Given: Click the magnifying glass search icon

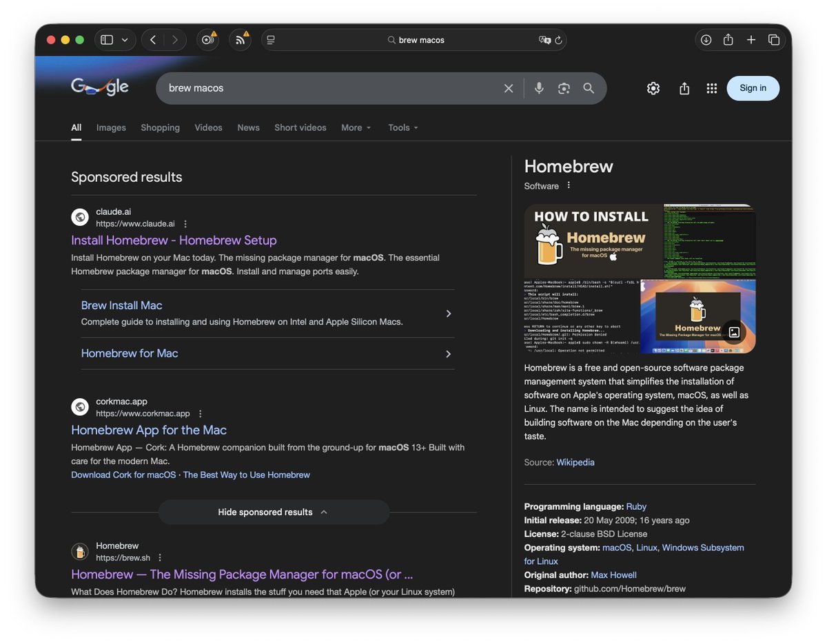Looking at the screenshot, I should [589, 88].
